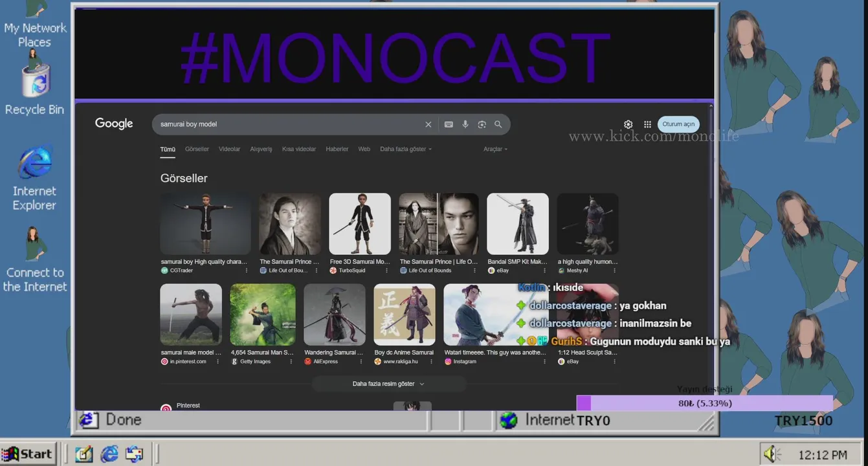Click the volume speaker tray icon
Image resolution: width=868 pixels, height=466 pixels.
click(772, 454)
